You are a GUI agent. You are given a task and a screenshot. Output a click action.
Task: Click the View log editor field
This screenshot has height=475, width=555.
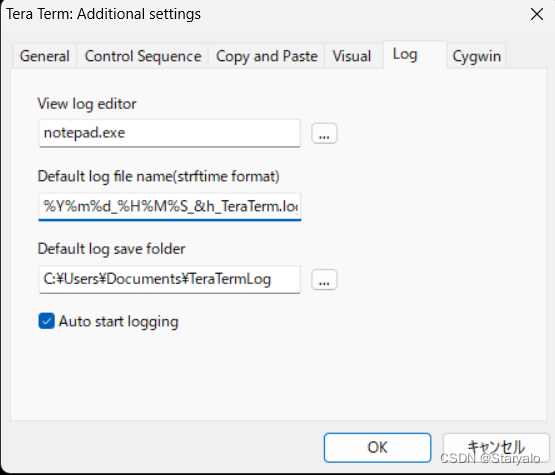(170, 133)
